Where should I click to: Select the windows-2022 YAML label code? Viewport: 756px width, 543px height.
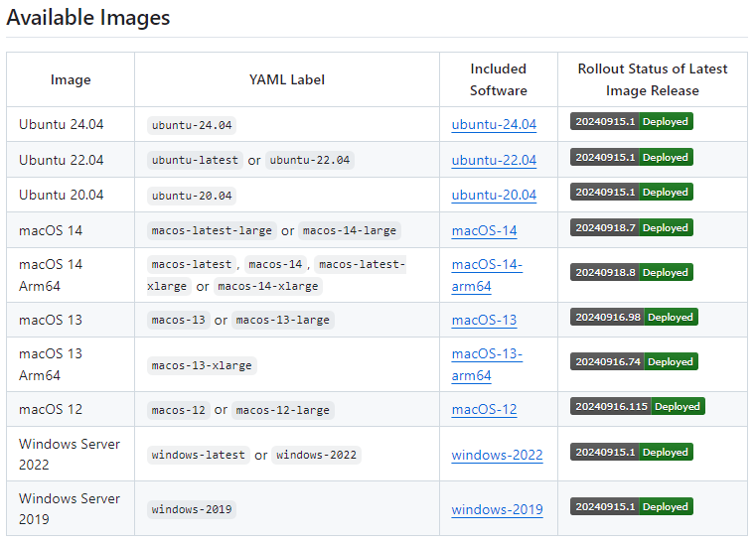click(316, 455)
